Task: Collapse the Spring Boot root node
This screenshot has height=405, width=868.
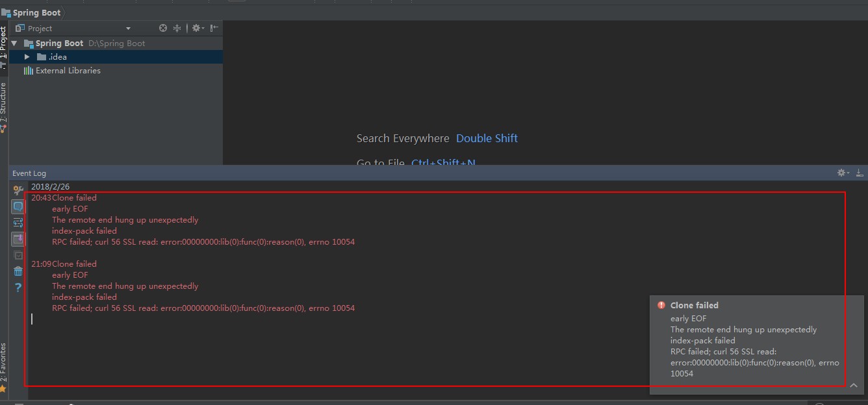Action: point(14,43)
